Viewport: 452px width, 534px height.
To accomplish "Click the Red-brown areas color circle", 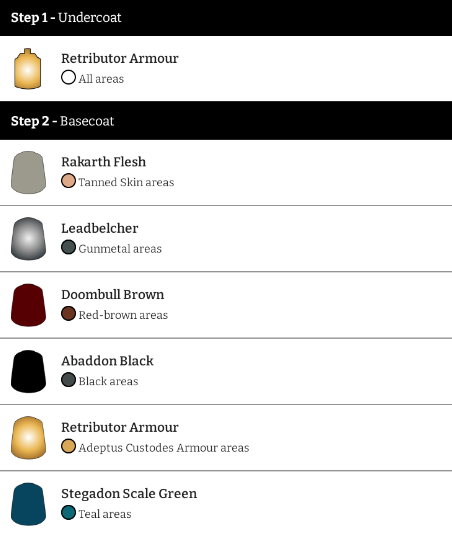I will (68, 314).
